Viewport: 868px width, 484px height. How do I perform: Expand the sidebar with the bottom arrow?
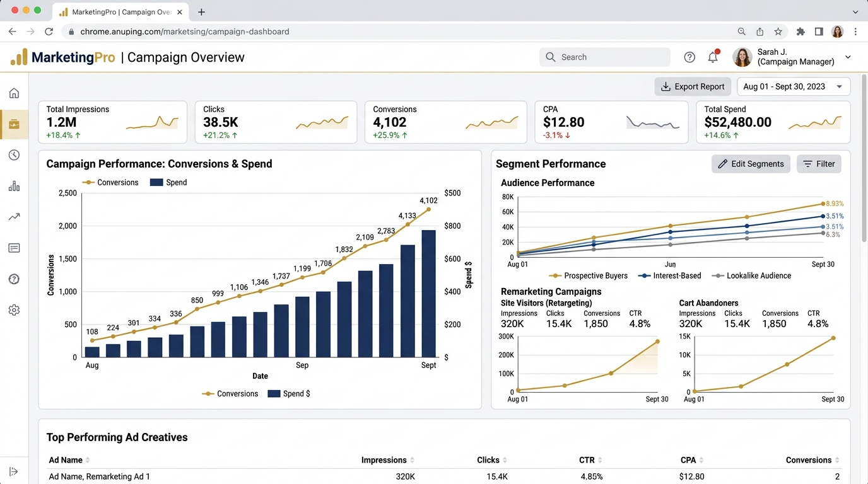tap(14, 471)
